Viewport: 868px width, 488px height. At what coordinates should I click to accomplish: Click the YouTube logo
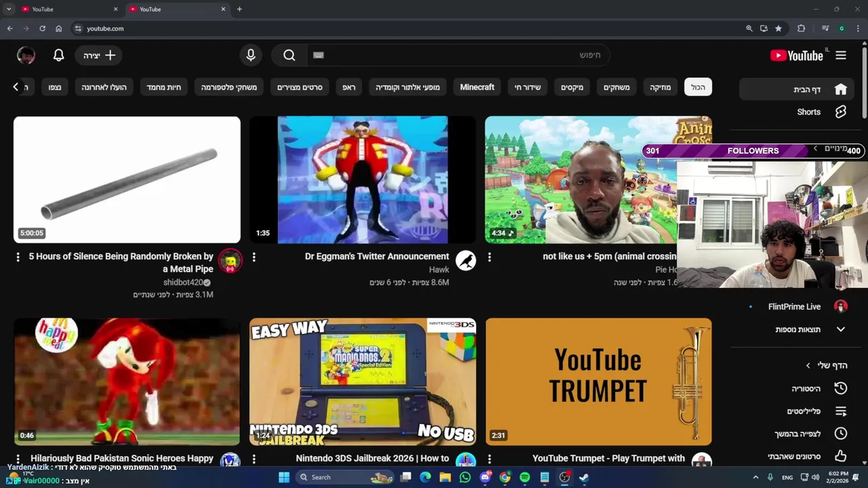click(796, 56)
